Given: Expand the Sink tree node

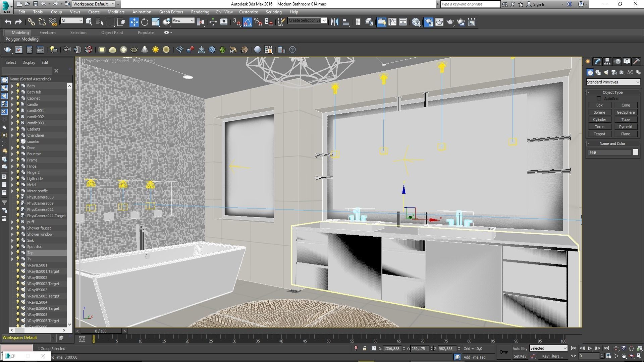Looking at the screenshot, I should (12, 240).
